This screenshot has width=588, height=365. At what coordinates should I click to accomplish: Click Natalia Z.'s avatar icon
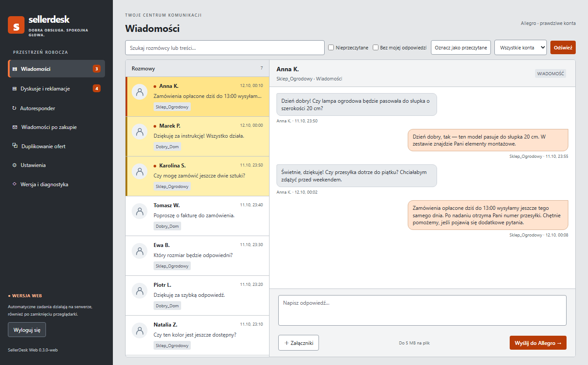[140, 330]
